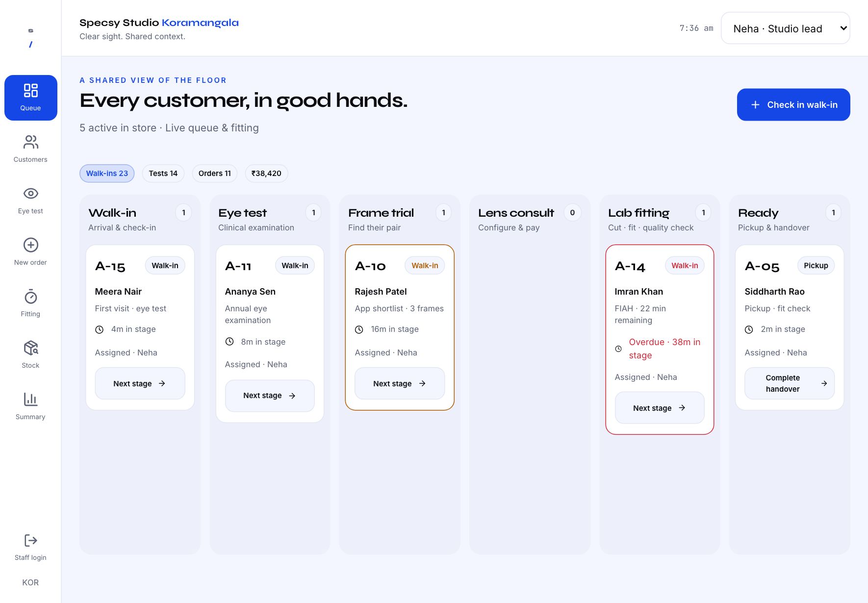Open the A-10 Rajesh Patel card
The image size is (868, 603).
tap(400, 327)
